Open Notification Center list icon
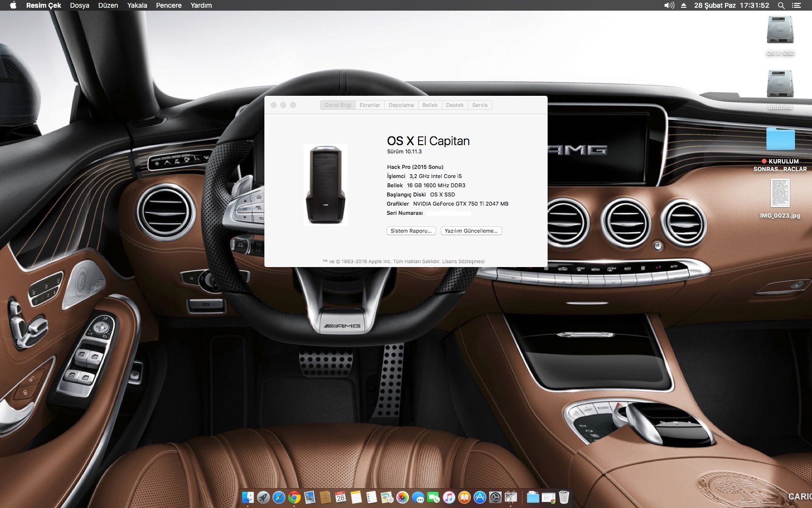The height and width of the screenshot is (508, 812). point(797,5)
